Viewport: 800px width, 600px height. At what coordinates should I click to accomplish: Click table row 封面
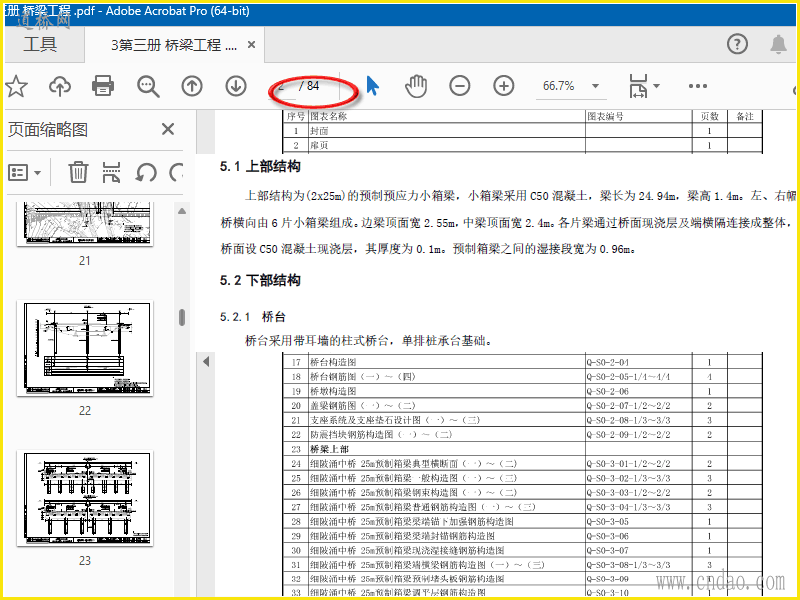coord(522,131)
